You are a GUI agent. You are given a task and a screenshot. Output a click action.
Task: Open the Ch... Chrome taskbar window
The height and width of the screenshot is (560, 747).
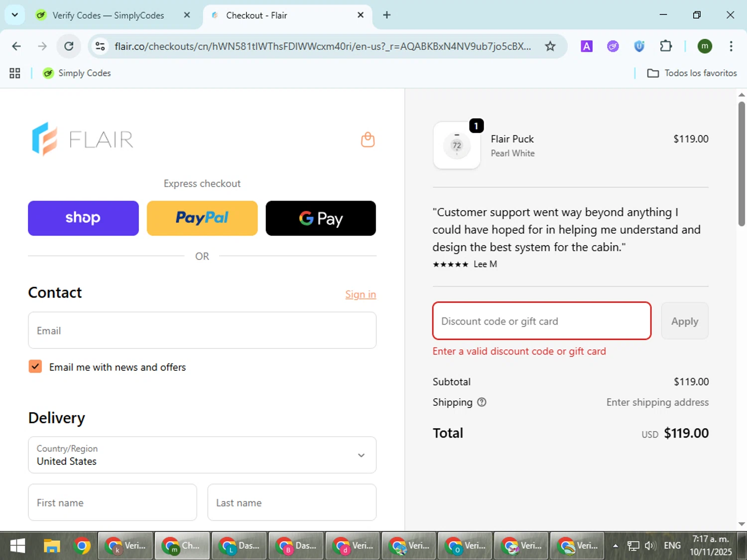[x=182, y=546]
